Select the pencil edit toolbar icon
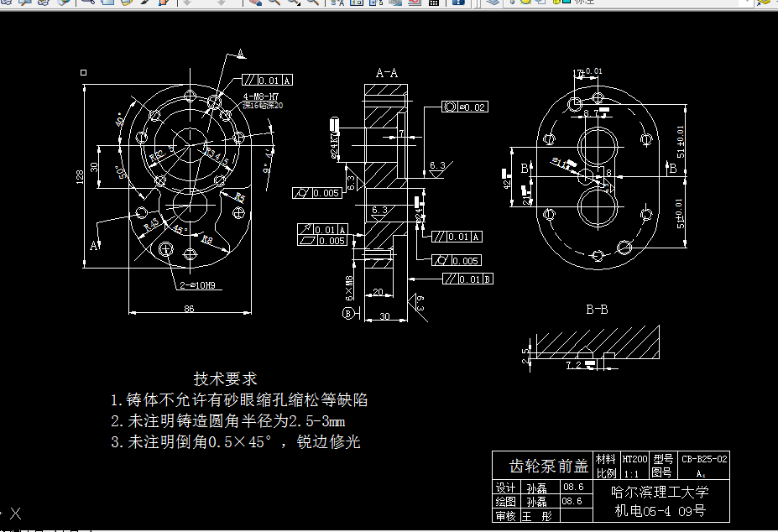The height and width of the screenshot is (532, 778). tap(144, 5)
